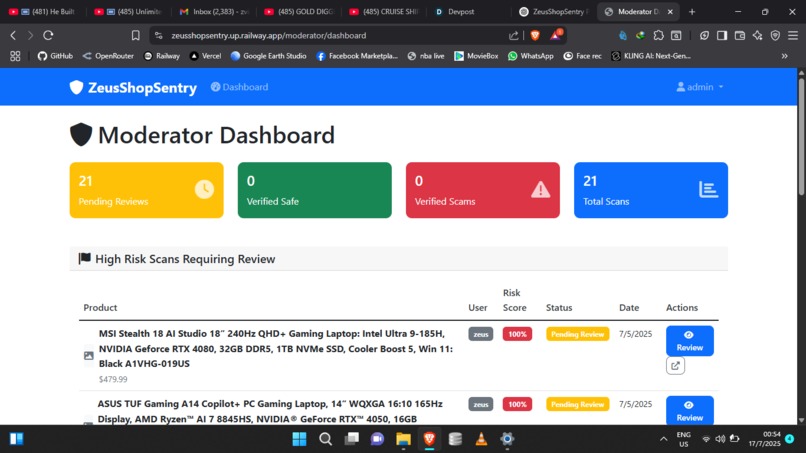Open the bookmarks apps grid icon

[15, 56]
